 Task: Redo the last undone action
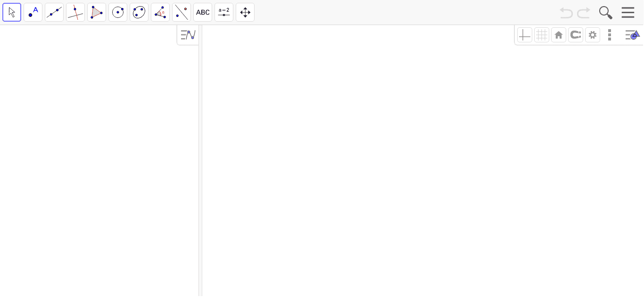(584, 13)
